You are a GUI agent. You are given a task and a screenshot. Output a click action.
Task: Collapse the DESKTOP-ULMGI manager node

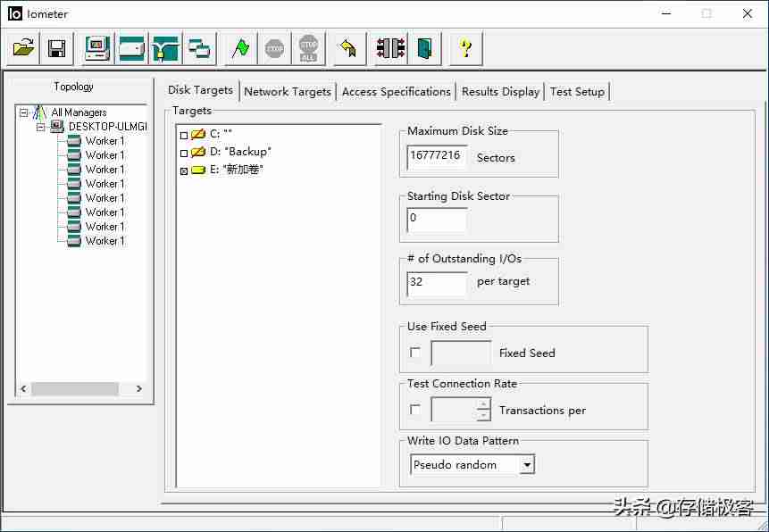coord(41,128)
